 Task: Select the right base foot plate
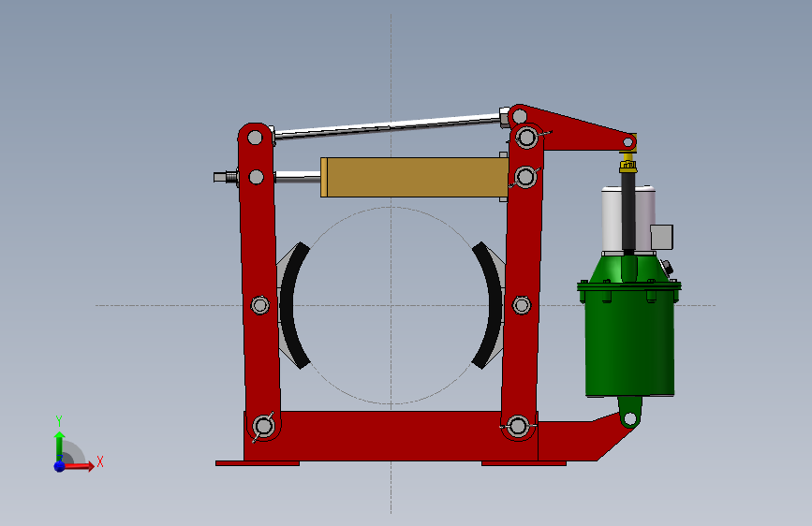pos(524,463)
